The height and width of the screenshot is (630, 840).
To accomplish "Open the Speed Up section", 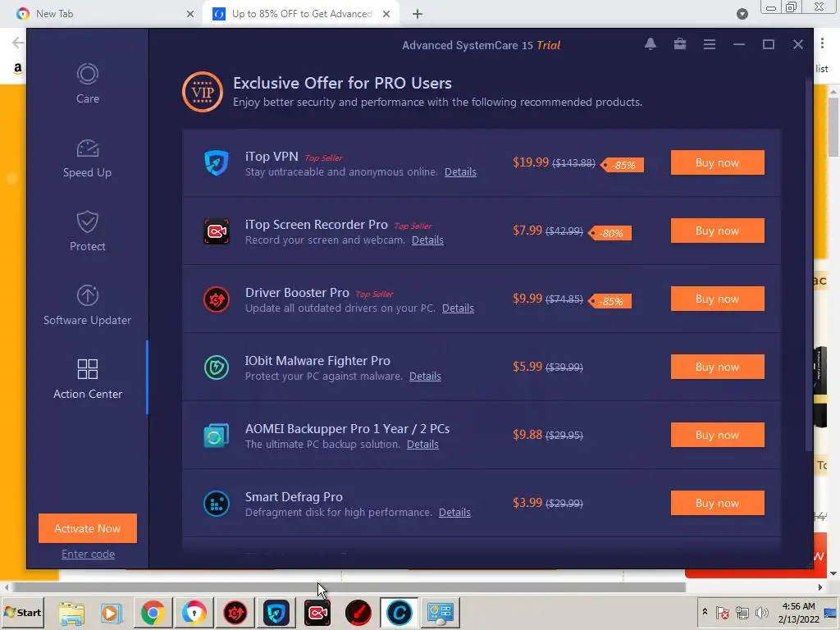I will (x=87, y=158).
